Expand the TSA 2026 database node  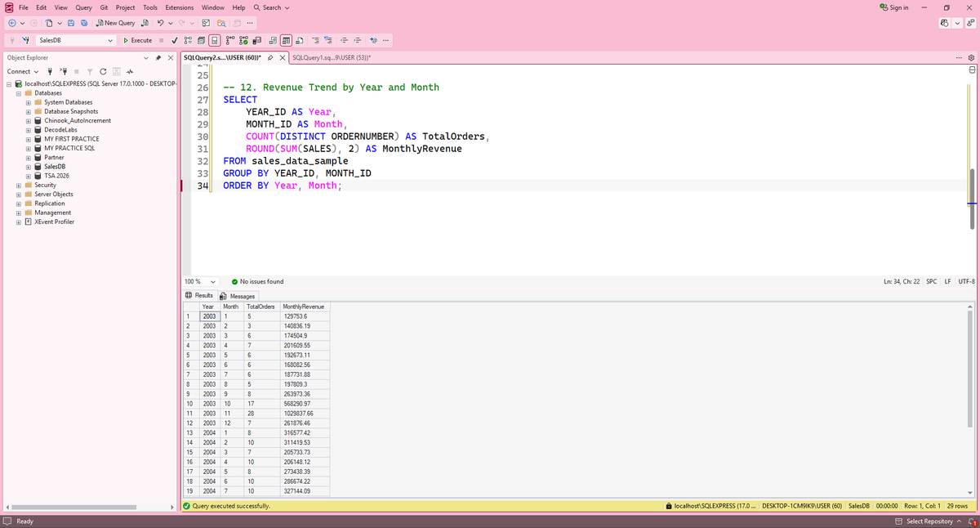[x=29, y=176]
